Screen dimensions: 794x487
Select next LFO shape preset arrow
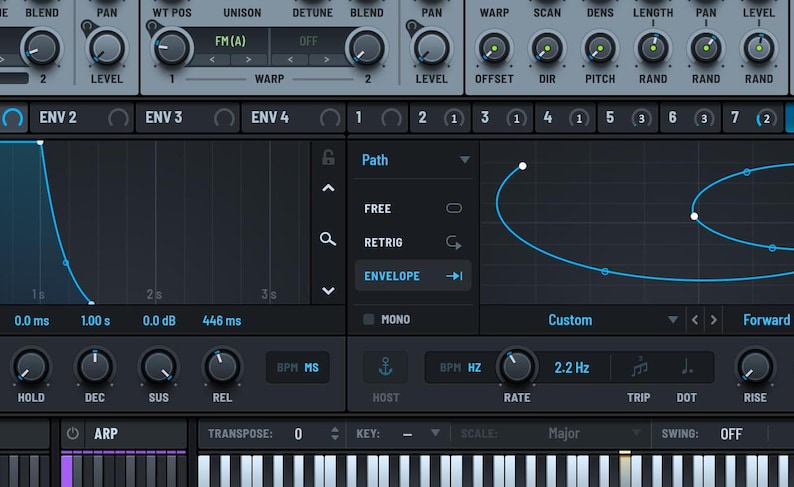tap(713, 320)
